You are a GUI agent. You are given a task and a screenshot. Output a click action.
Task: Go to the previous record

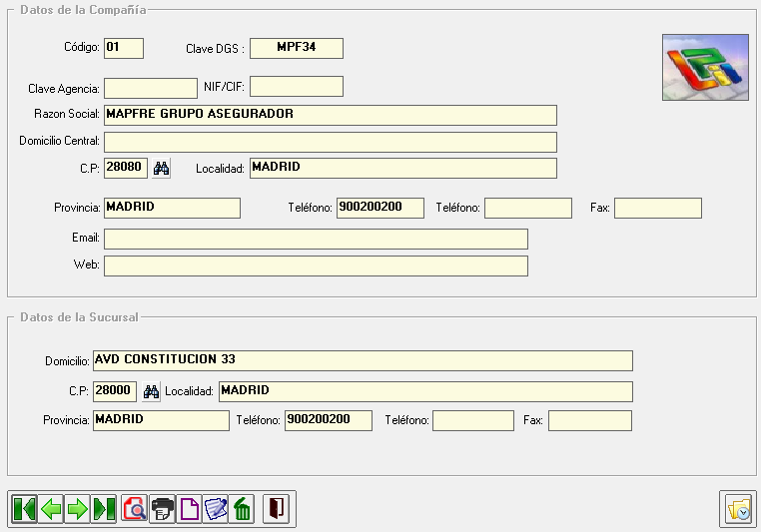[x=51, y=509]
